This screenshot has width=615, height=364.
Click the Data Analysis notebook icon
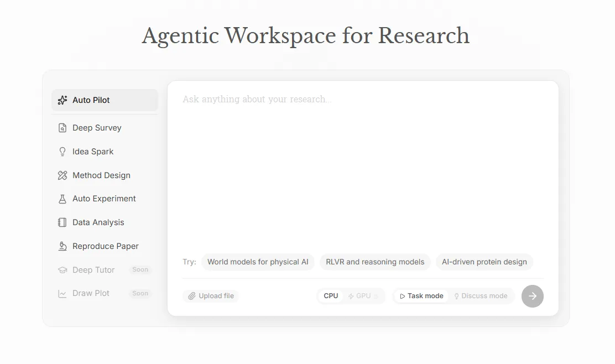coord(62,222)
